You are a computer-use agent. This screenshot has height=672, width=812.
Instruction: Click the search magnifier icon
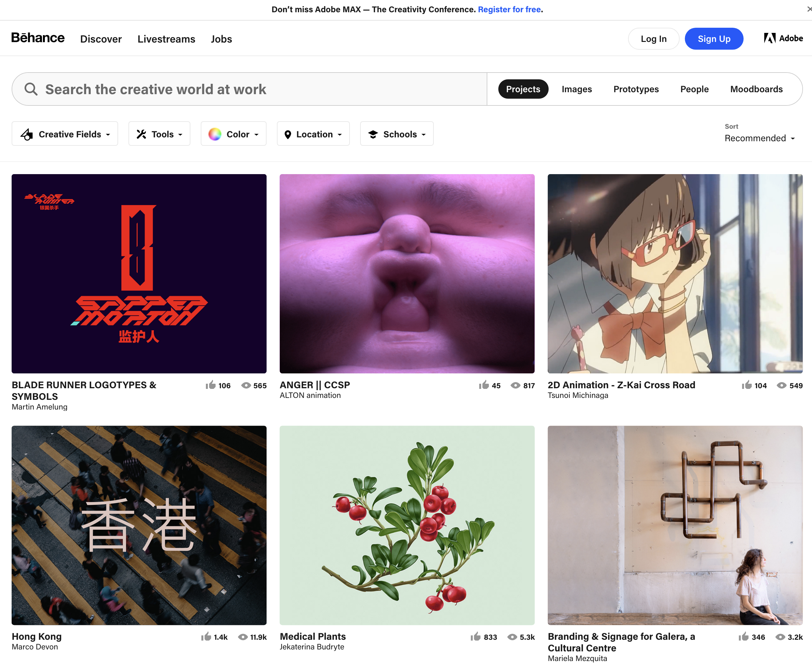pyautogui.click(x=31, y=89)
